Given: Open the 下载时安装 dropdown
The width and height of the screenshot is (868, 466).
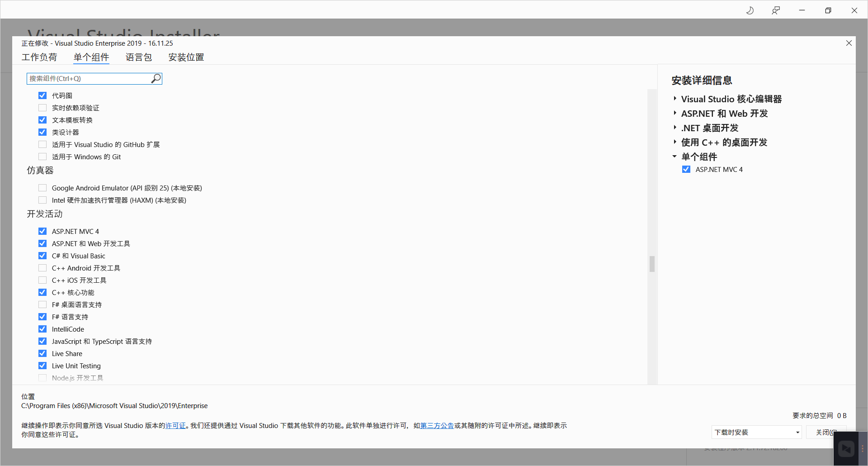Looking at the screenshot, I should pos(756,432).
